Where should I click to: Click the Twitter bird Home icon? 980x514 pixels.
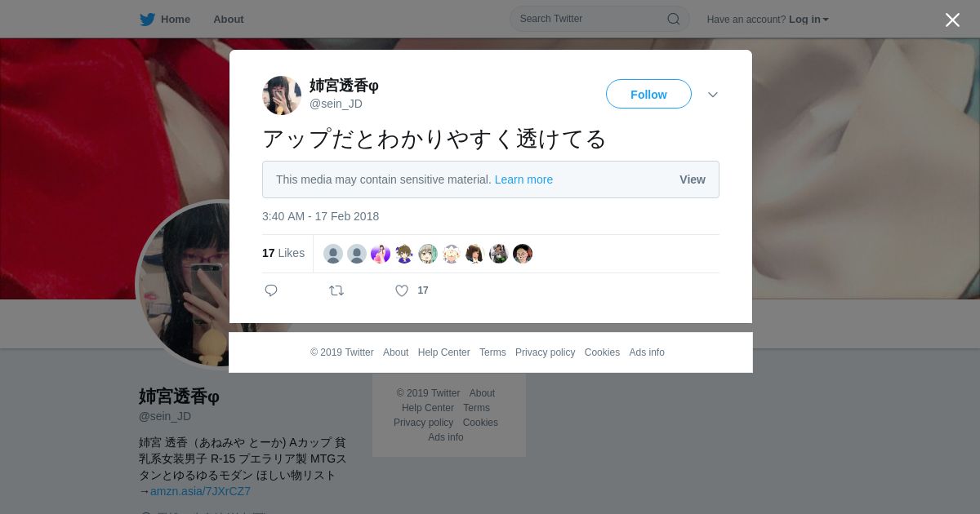tap(147, 20)
